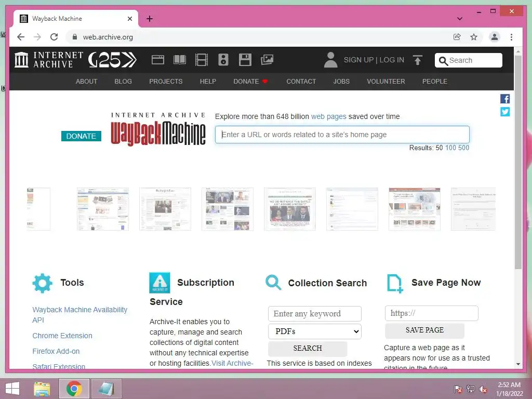Click the Save Page Now document icon
Screen dimensions: 532x399
point(395,284)
